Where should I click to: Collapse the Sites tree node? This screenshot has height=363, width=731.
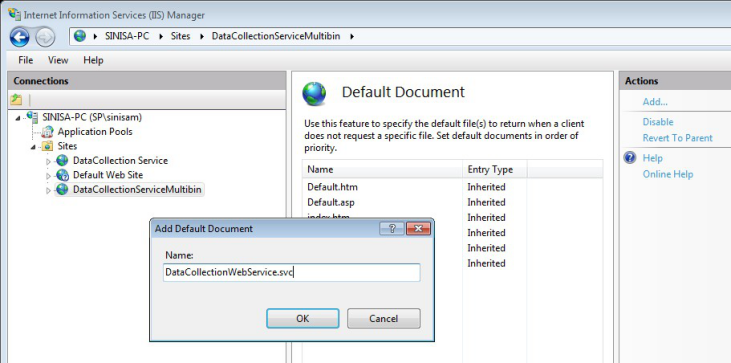[34, 147]
